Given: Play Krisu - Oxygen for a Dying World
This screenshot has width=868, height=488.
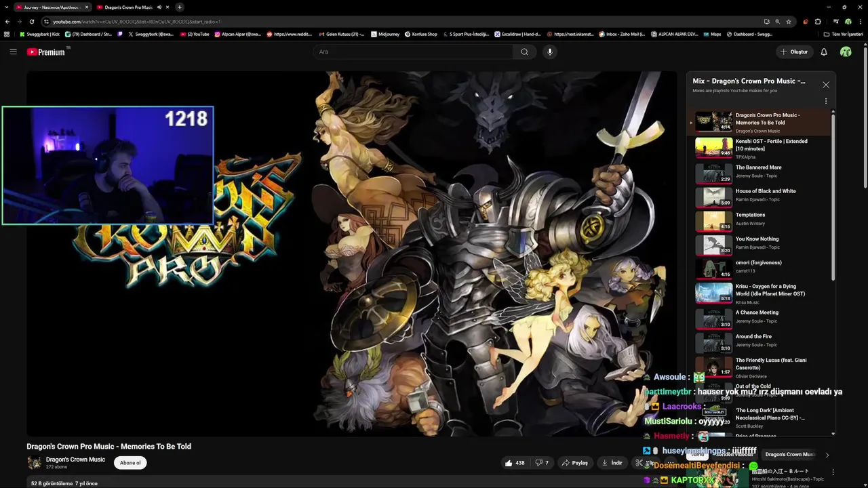Looking at the screenshot, I should point(760,293).
